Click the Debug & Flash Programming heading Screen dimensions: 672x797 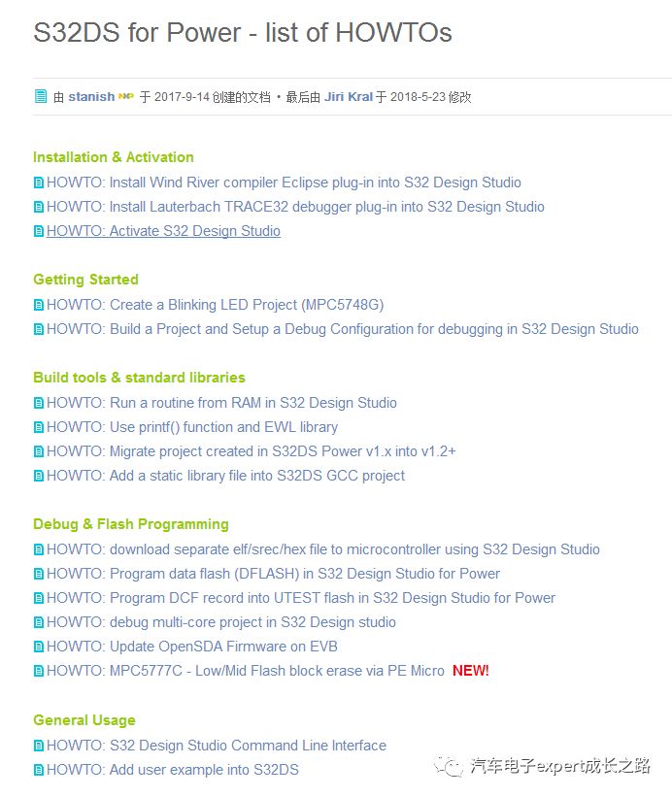click(131, 524)
